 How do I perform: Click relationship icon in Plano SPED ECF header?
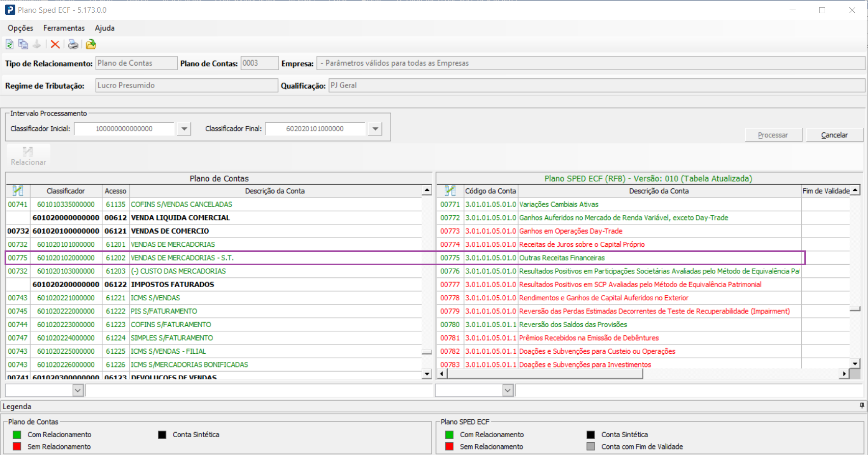tap(450, 191)
